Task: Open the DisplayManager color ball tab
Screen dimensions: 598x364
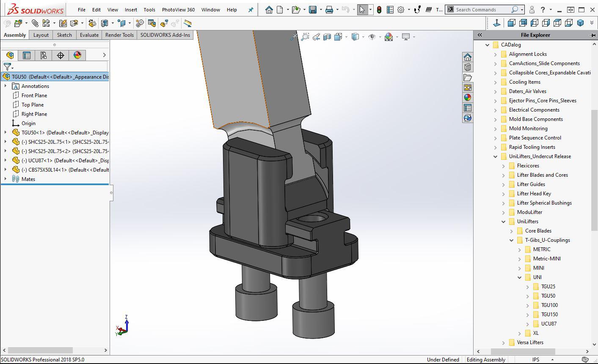Action: pos(77,55)
